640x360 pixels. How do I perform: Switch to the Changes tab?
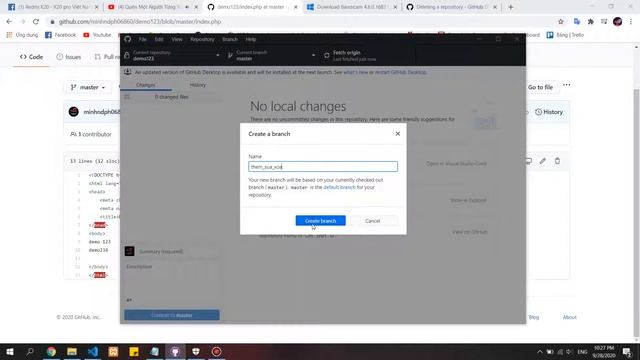pos(146,85)
